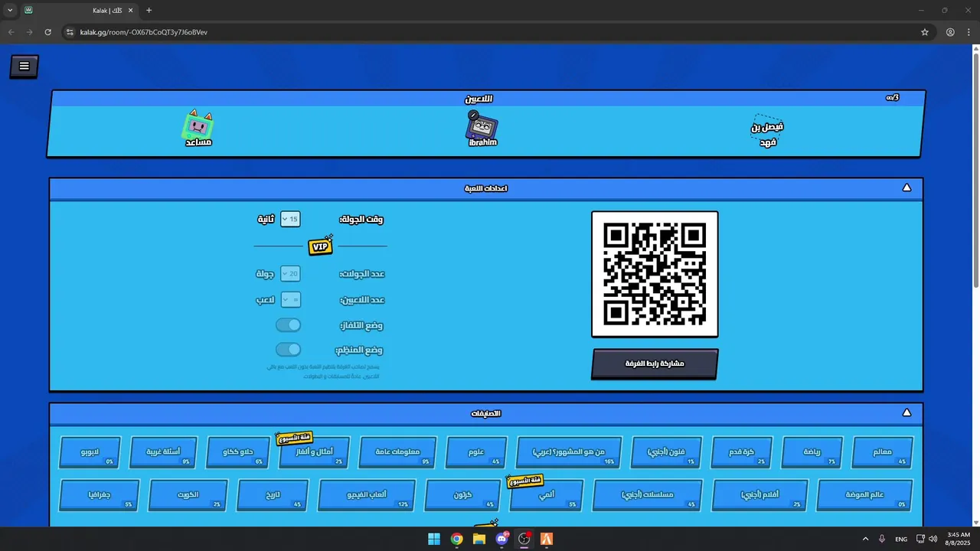
Task: Open the hamburger menu in the top corner
Action: pyautogui.click(x=24, y=67)
